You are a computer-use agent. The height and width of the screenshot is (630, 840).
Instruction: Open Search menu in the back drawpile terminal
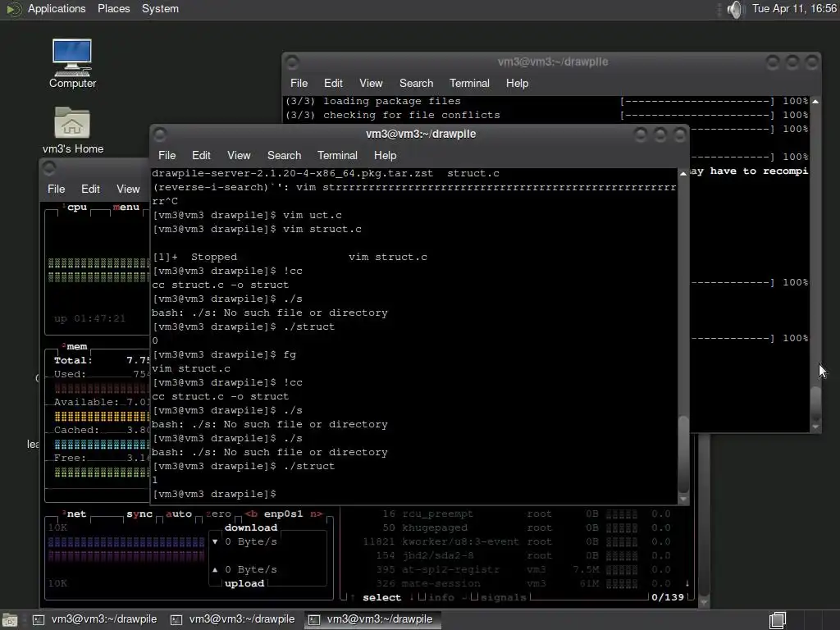click(416, 84)
